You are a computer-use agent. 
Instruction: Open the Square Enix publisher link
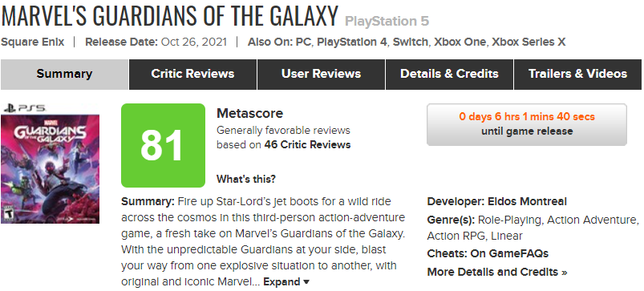pyautogui.click(x=32, y=42)
